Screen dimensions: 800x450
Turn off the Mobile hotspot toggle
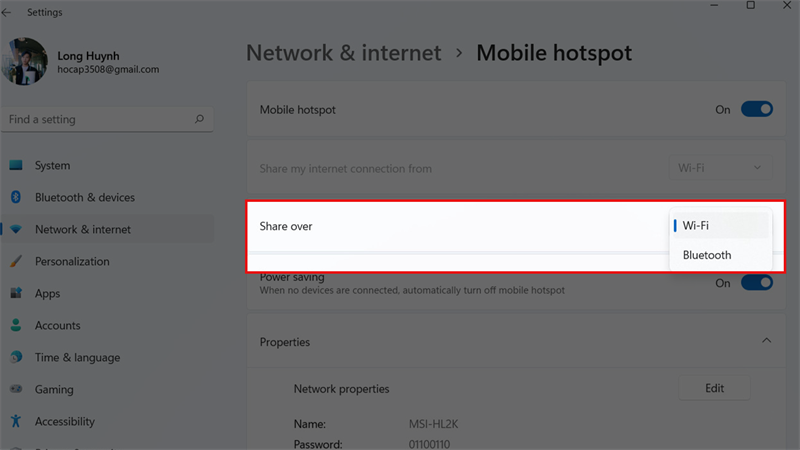pyautogui.click(x=756, y=110)
